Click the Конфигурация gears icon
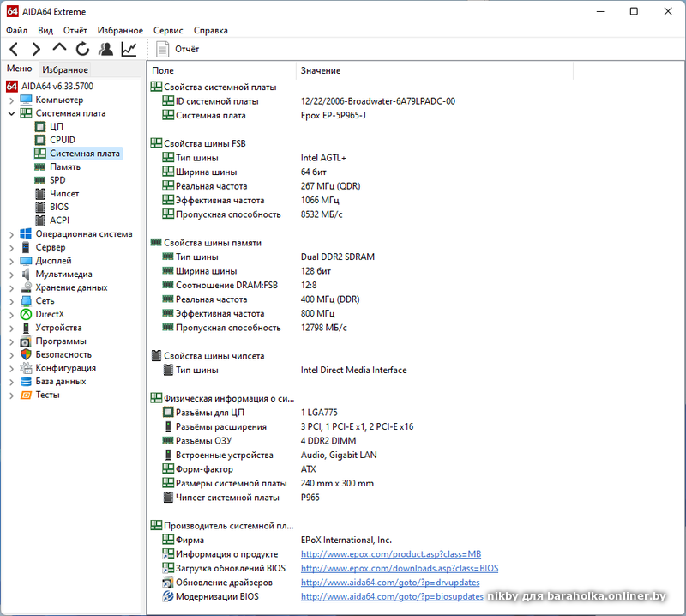This screenshot has height=616, width=686. pos(27,368)
